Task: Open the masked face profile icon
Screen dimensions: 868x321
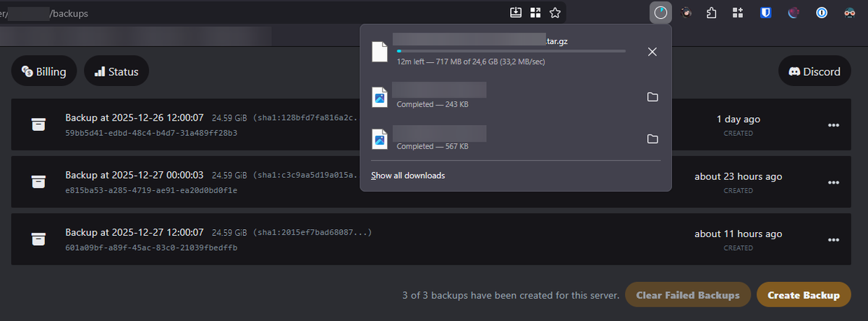Action: [851, 12]
